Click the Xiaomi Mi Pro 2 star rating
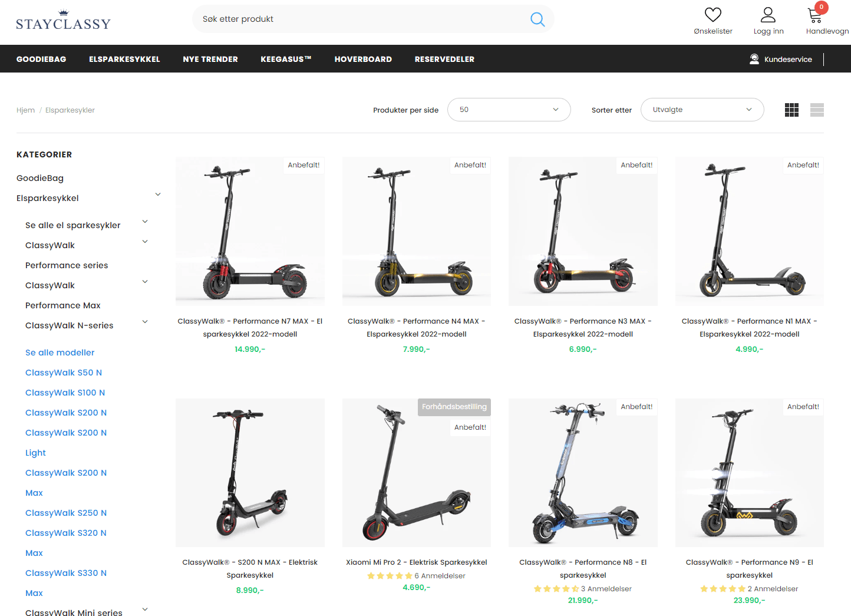This screenshot has width=851, height=616. 389,576
